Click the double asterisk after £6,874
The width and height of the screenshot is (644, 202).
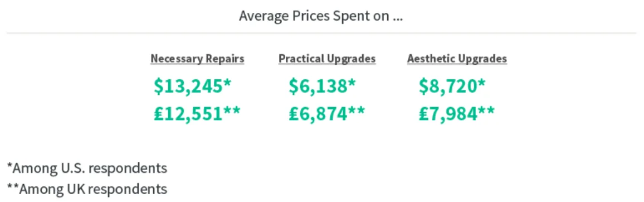pyautogui.click(x=356, y=110)
